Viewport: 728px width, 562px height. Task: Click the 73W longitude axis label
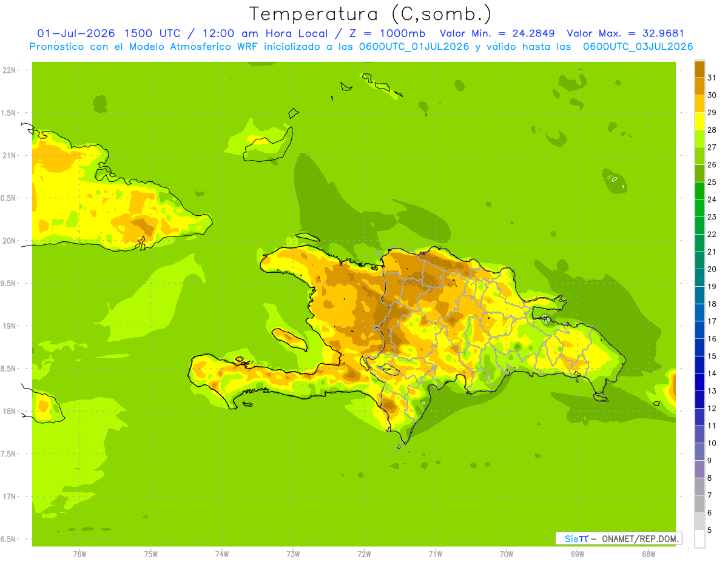click(293, 554)
